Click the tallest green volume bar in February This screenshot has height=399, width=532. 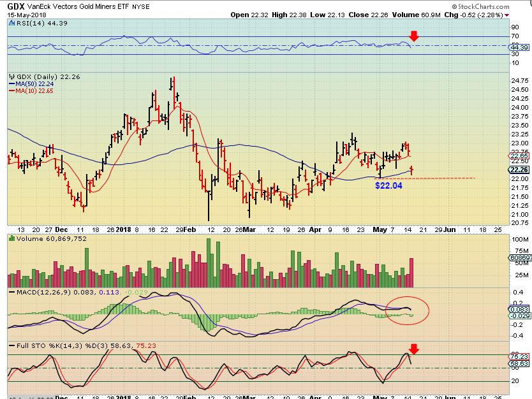point(209,263)
